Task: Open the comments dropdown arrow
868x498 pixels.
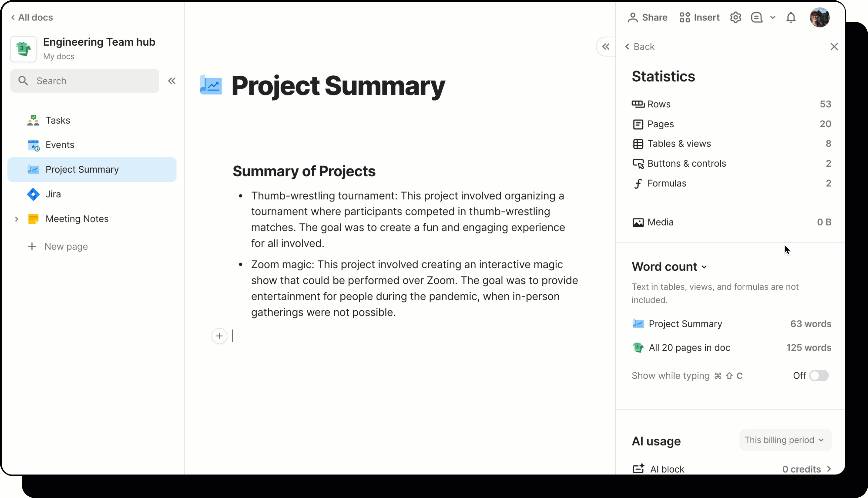Action: click(x=772, y=18)
